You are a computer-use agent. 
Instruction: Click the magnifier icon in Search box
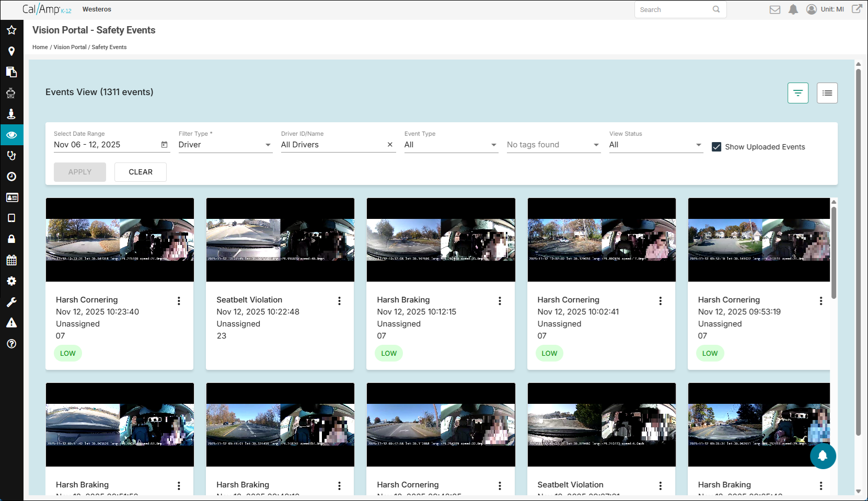click(716, 9)
